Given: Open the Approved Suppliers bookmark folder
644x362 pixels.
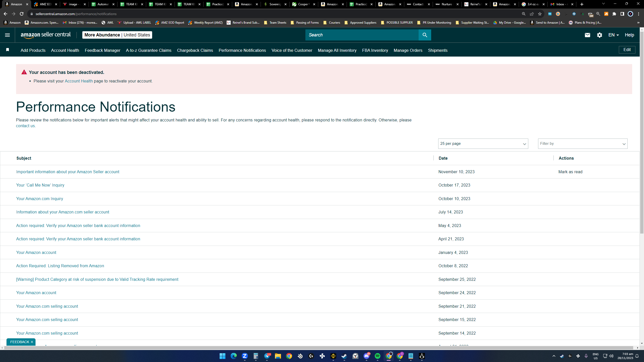Looking at the screenshot, I should pos(360,23).
